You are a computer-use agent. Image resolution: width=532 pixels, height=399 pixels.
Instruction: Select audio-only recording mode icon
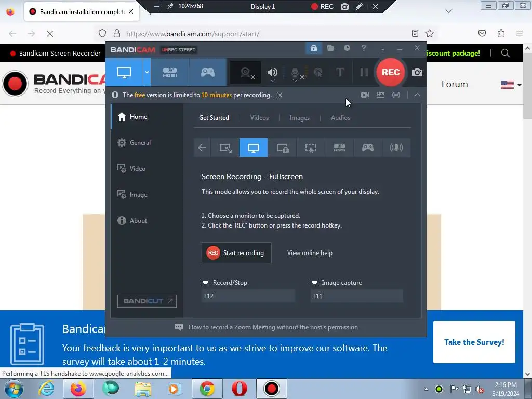click(x=396, y=148)
